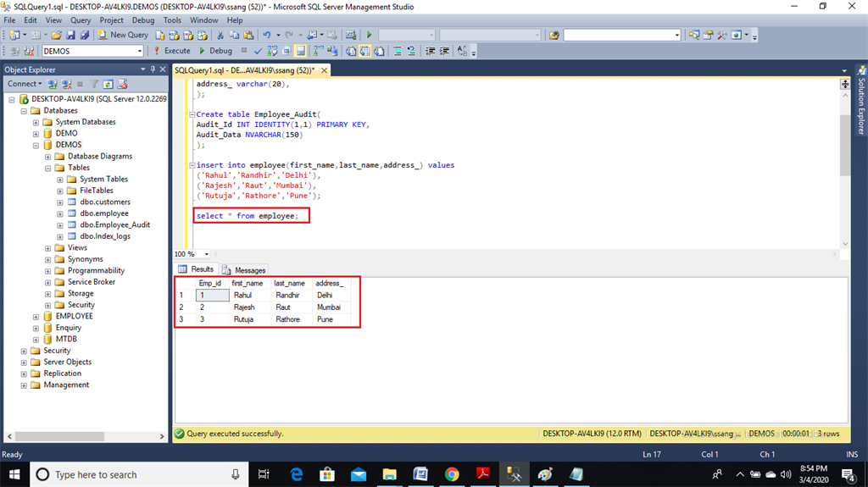Open the DEMOS database selector dropdown
This screenshot has width=868, height=487.
point(141,51)
